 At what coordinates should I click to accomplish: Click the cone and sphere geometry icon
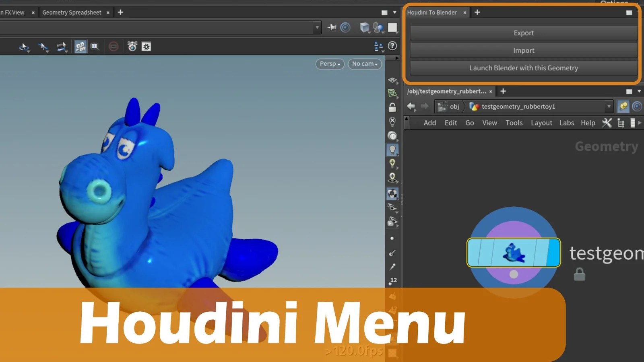tap(378, 27)
